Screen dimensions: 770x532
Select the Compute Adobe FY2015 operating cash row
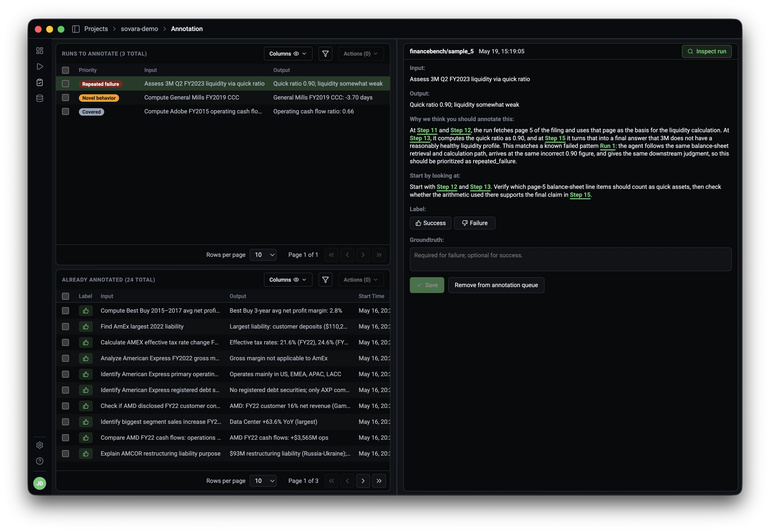point(223,111)
